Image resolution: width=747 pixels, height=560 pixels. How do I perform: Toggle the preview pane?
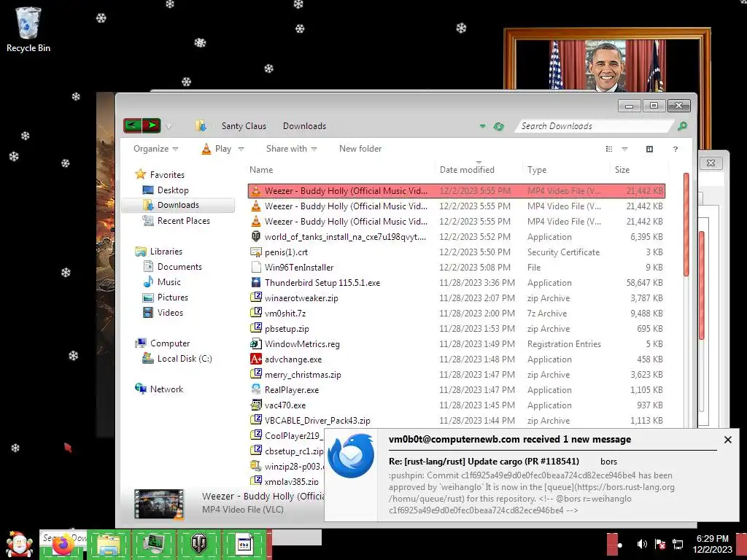[649, 149]
